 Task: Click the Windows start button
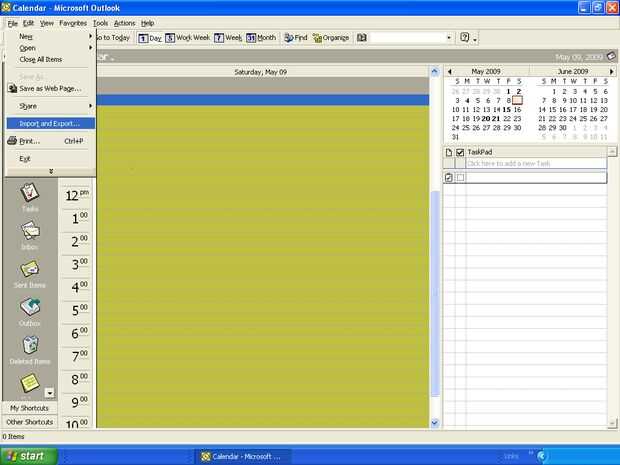tap(29, 456)
